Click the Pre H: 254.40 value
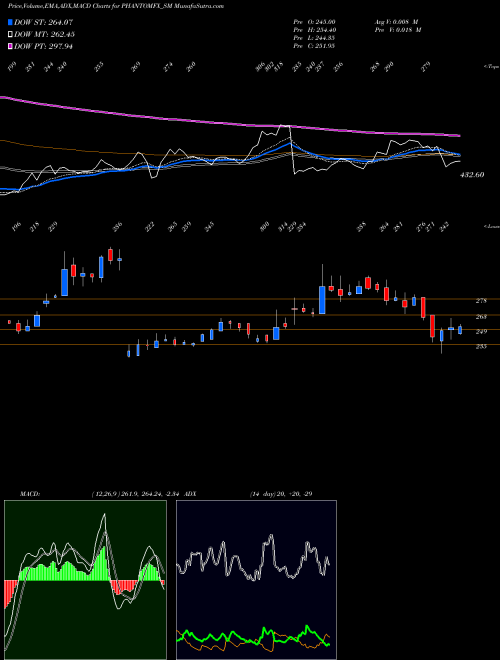 pyautogui.click(x=314, y=30)
